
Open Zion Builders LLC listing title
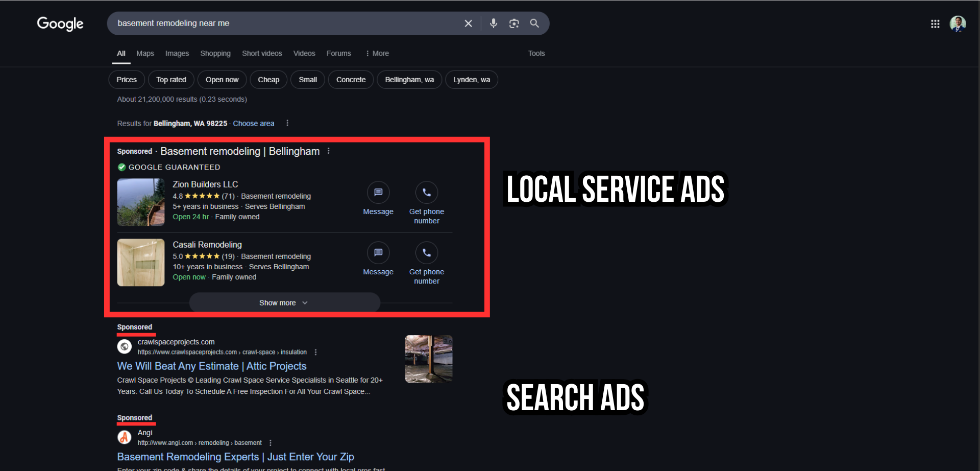pos(205,184)
